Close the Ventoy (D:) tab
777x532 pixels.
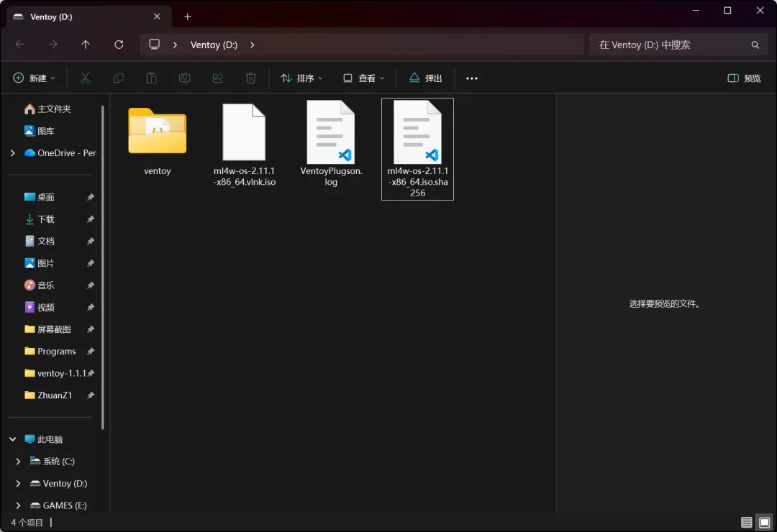[x=157, y=17]
